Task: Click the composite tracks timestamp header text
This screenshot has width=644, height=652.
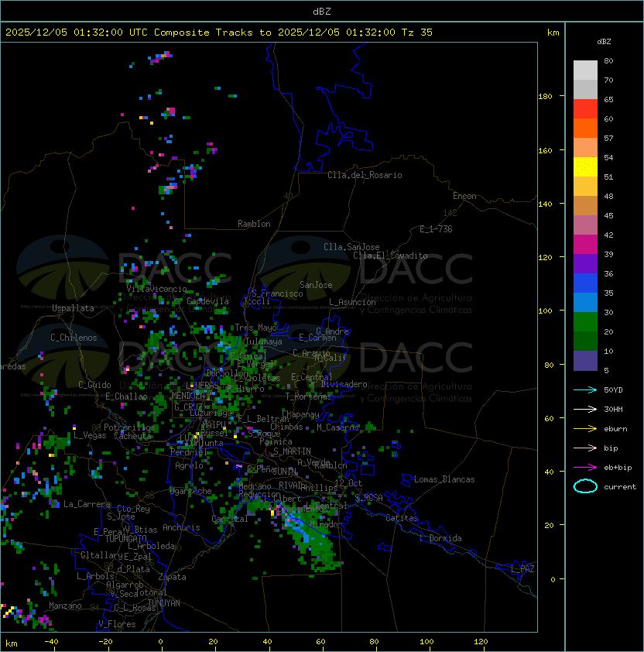Action: (x=219, y=33)
